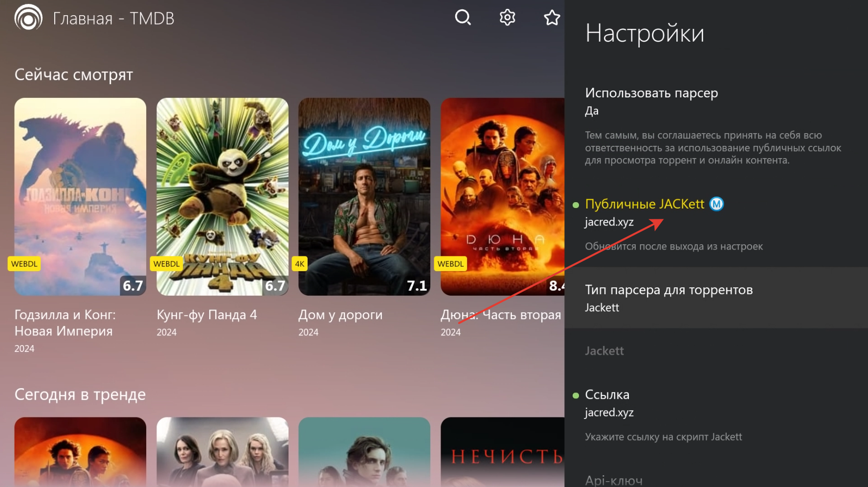Open Кунг-фу Панда 4 poster

click(223, 197)
